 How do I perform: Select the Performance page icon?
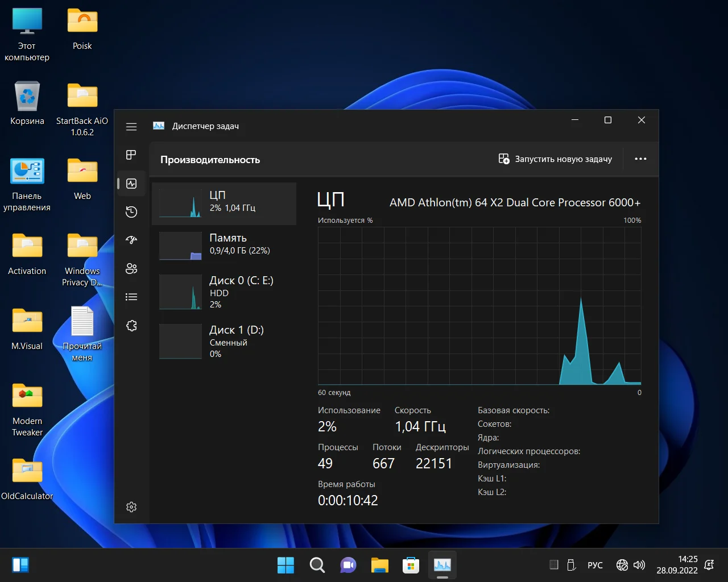pos(131,184)
